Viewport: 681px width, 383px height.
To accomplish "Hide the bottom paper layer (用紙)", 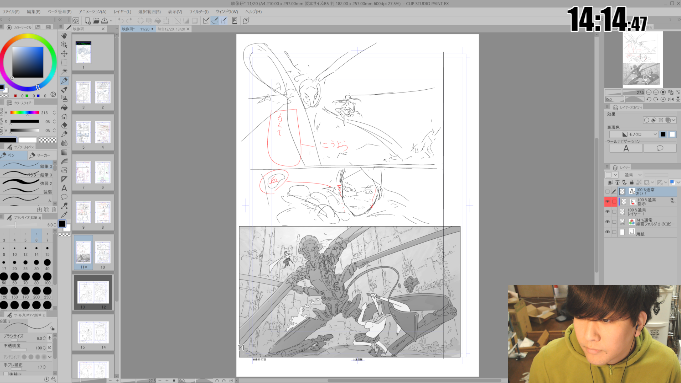I will tap(608, 232).
